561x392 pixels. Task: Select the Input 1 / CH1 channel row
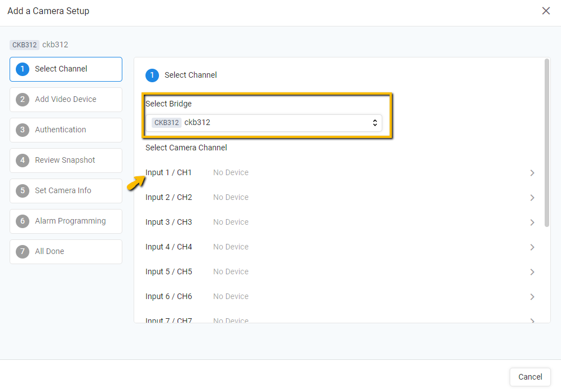[340, 172]
